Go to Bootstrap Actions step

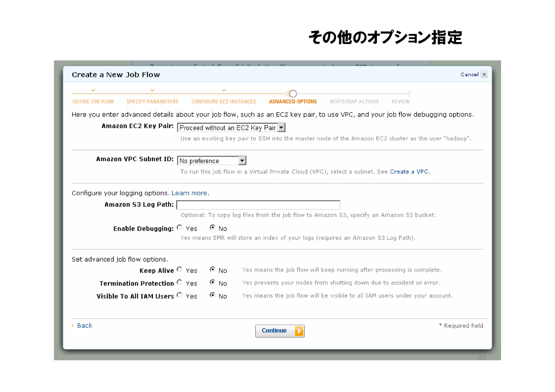pos(354,102)
